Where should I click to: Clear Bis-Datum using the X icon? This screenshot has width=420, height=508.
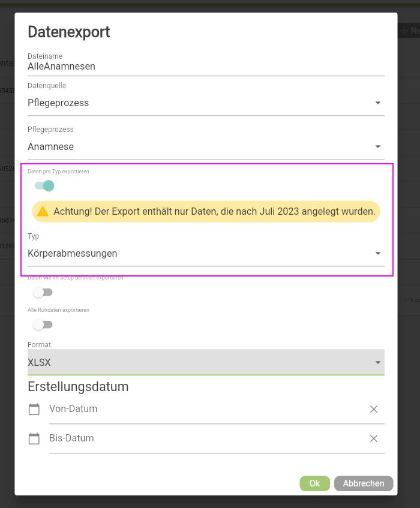(x=373, y=438)
